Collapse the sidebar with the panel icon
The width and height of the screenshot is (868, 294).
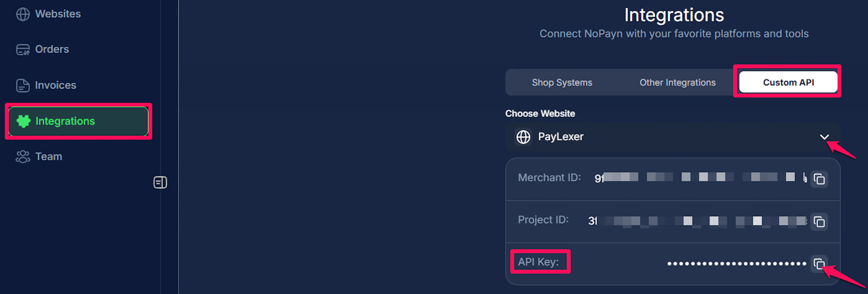[160, 182]
